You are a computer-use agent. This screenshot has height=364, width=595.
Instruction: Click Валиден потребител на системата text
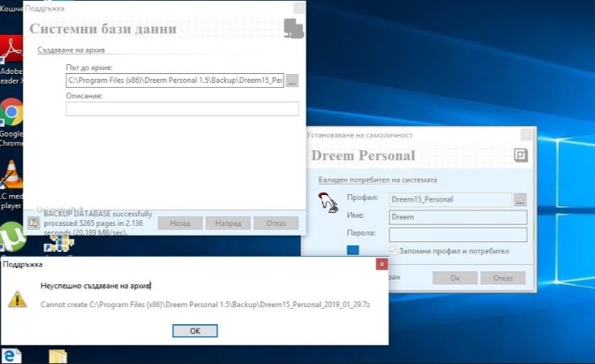pyautogui.click(x=378, y=180)
